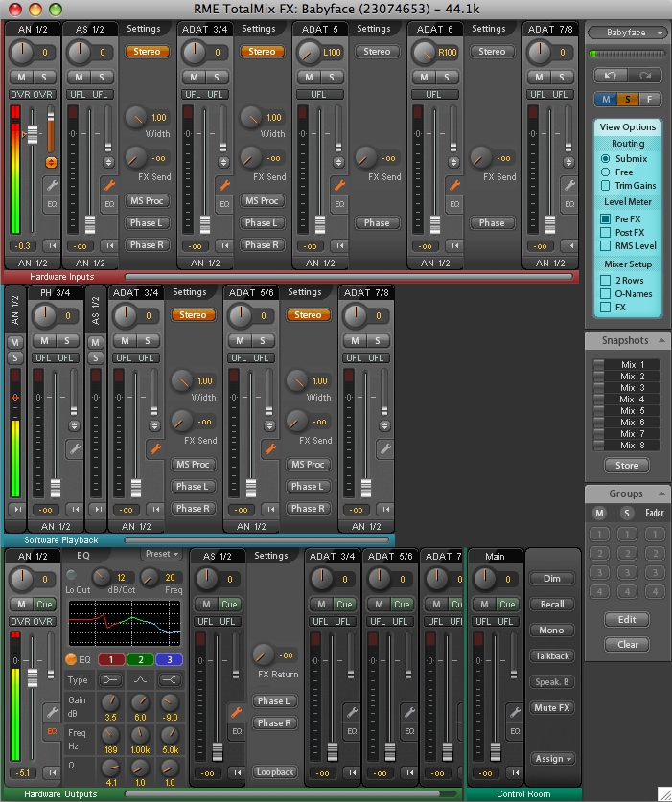The image size is (672, 802).
Task: Click the undo arrow icon
Action: tap(610, 75)
